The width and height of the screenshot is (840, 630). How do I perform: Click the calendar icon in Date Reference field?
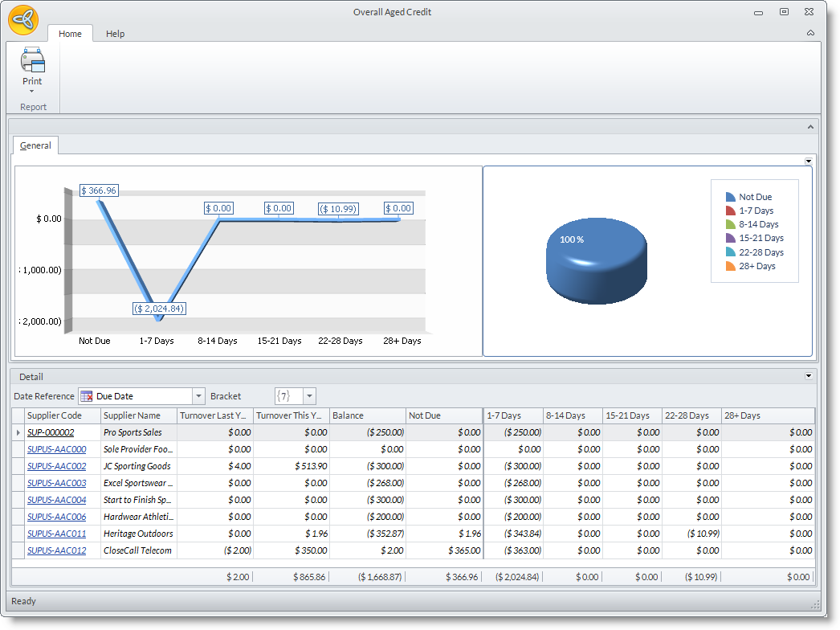pyautogui.click(x=87, y=396)
